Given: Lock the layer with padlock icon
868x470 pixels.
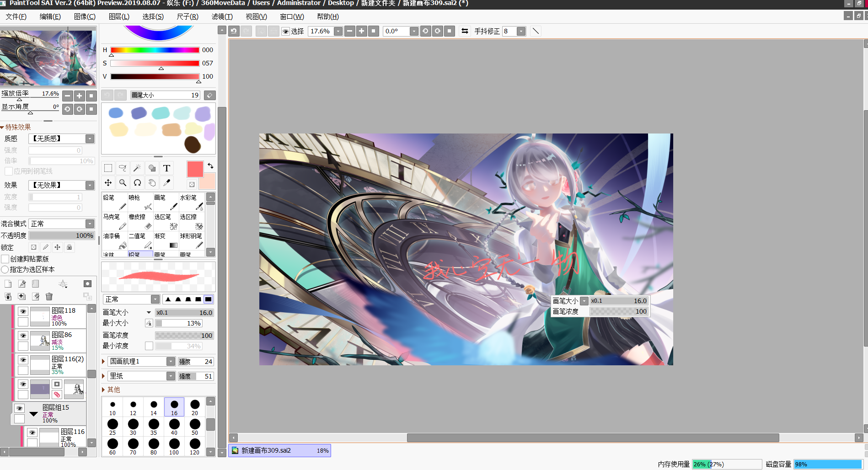Looking at the screenshot, I should coord(69,247).
